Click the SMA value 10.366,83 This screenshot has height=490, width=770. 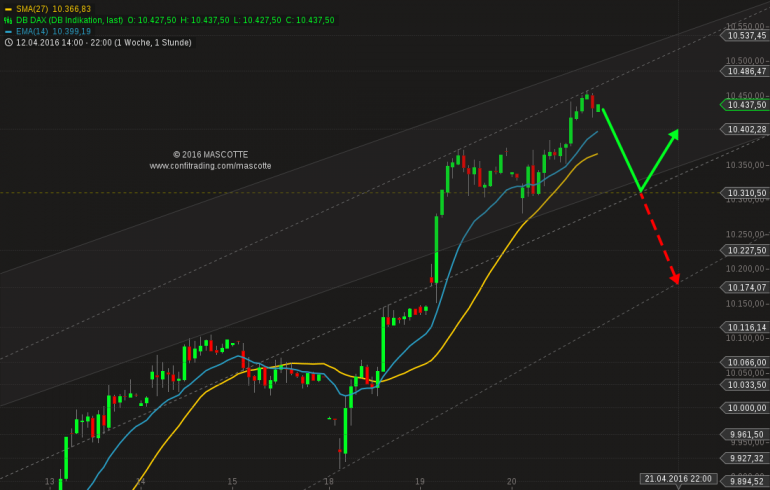tap(72, 9)
